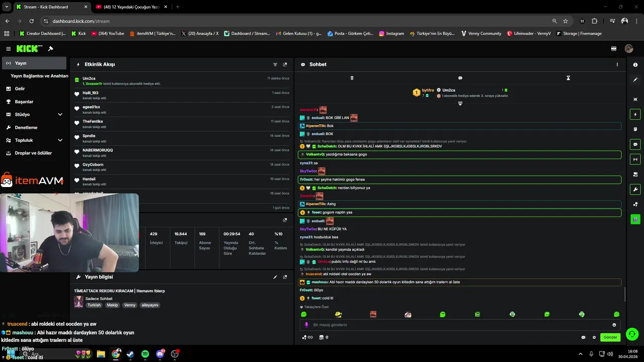This screenshot has height=362, width=644.
Task: Open Discord from the Windows taskbar
Action: [160, 354]
